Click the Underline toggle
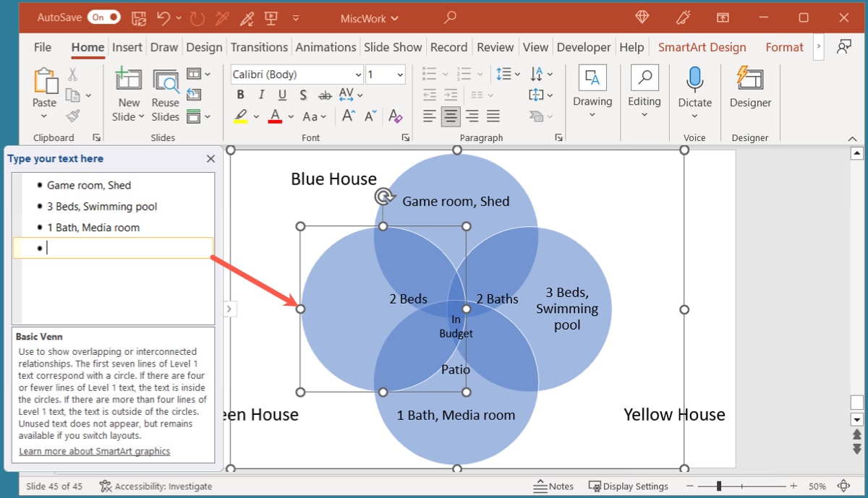868x498 pixels. coord(282,95)
